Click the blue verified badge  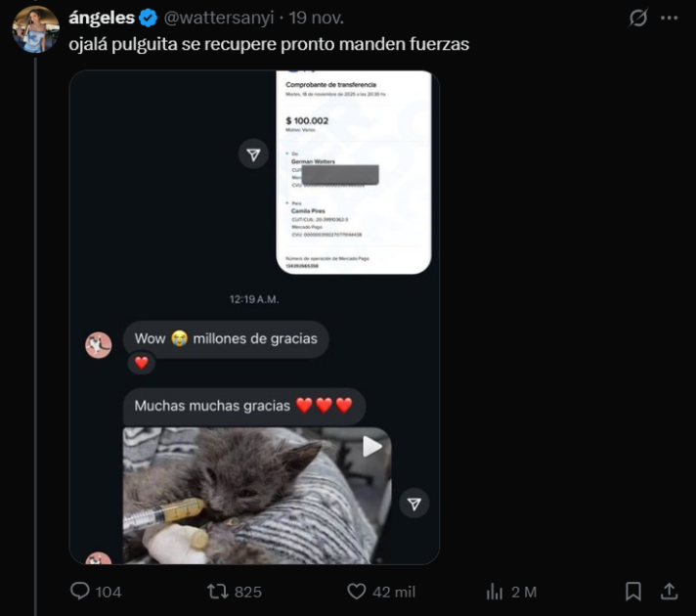[x=149, y=18]
